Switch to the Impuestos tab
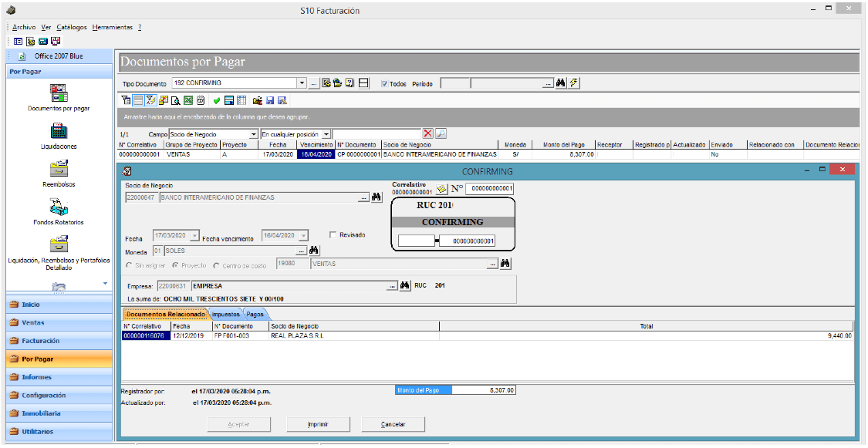The height and width of the screenshot is (448, 868). tap(226, 314)
